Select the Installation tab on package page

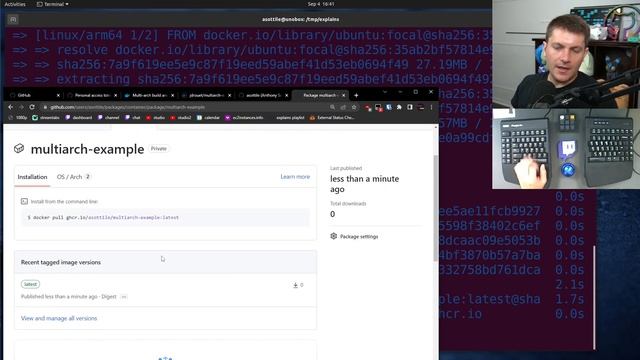(32, 177)
